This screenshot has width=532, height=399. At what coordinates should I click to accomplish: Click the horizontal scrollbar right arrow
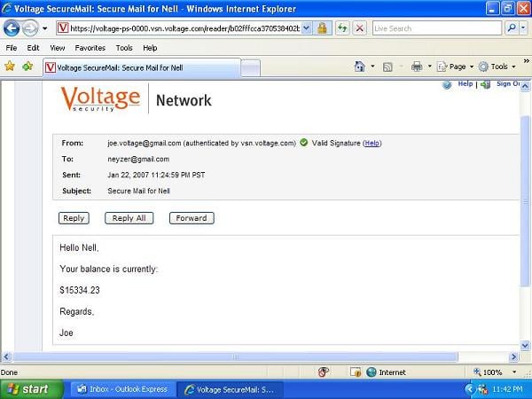point(513,356)
